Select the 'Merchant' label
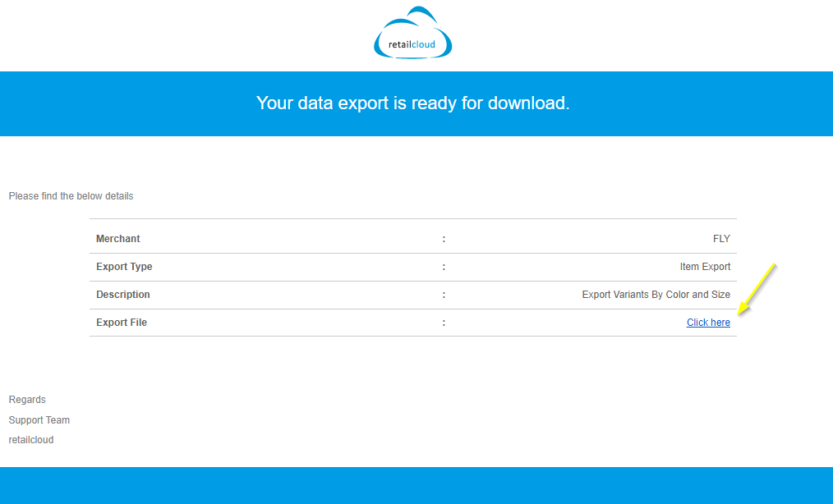This screenshot has height=504, width=833. pyautogui.click(x=118, y=239)
